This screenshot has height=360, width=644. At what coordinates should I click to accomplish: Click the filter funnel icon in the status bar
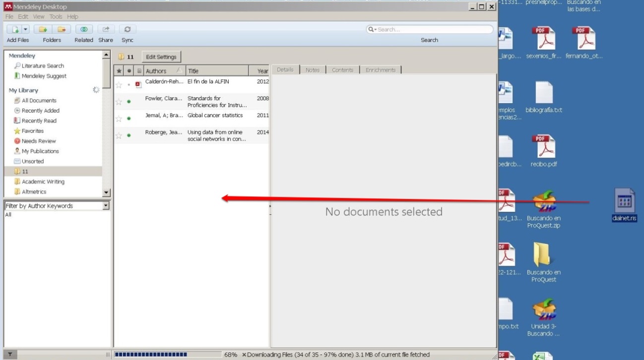click(x=8, y=355)
